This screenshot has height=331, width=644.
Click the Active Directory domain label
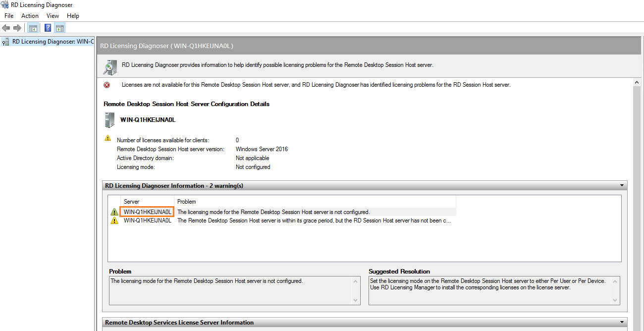point(145,158)
